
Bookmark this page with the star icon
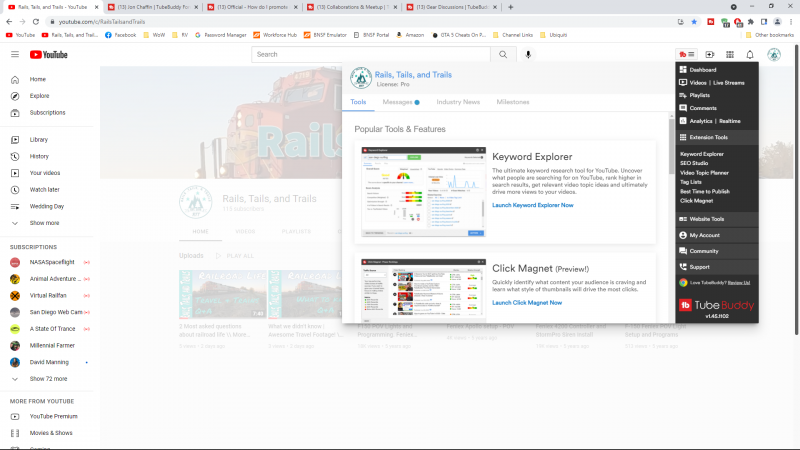[694, 21]
